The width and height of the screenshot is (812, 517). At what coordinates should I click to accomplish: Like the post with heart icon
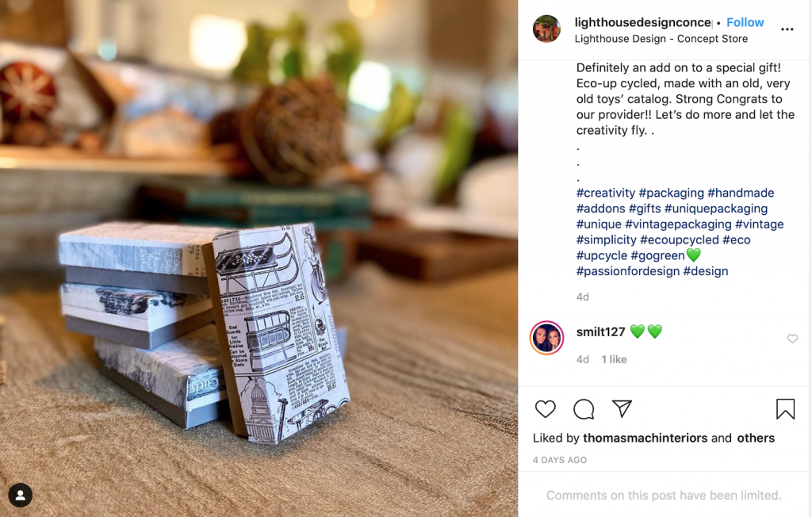tap(545, 409)
